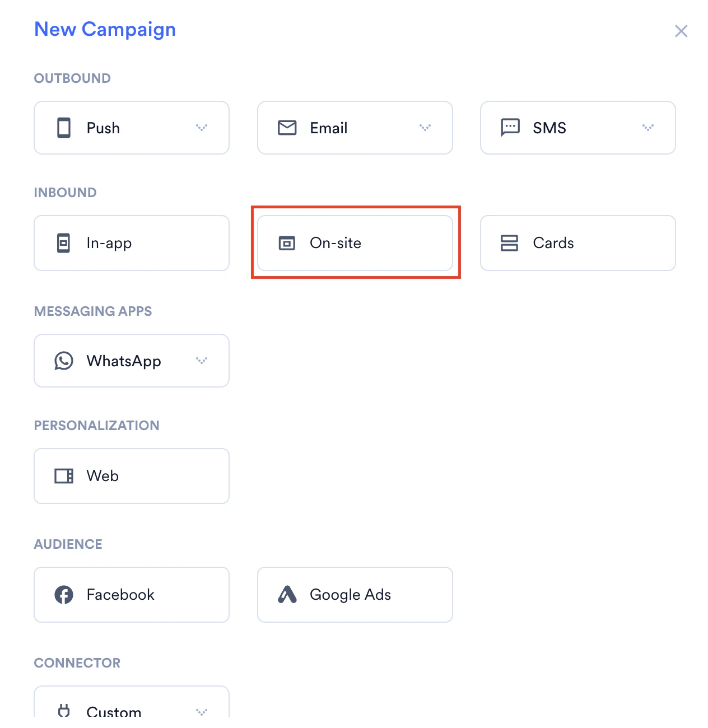Viewport: 708px width, 728px height.
Task: Click the On-site channel icon
Action: pos(286,243)
